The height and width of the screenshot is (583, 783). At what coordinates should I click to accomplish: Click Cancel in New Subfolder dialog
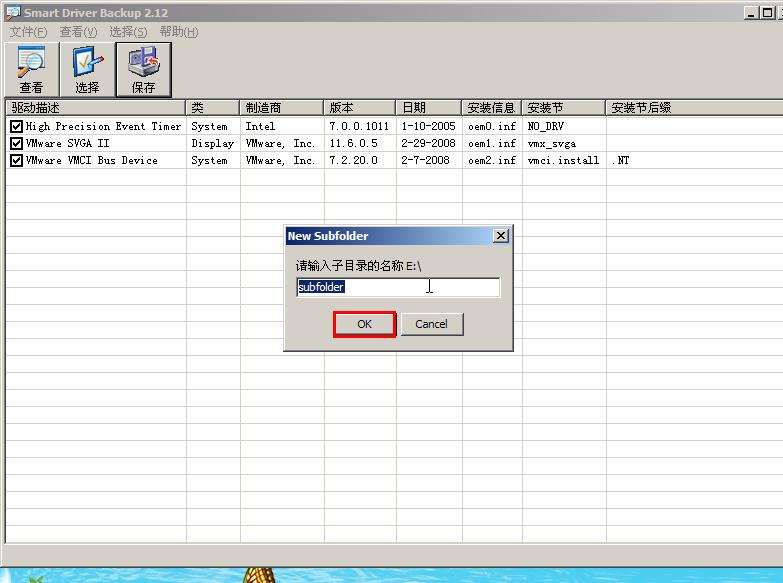[x=431, y=324]
